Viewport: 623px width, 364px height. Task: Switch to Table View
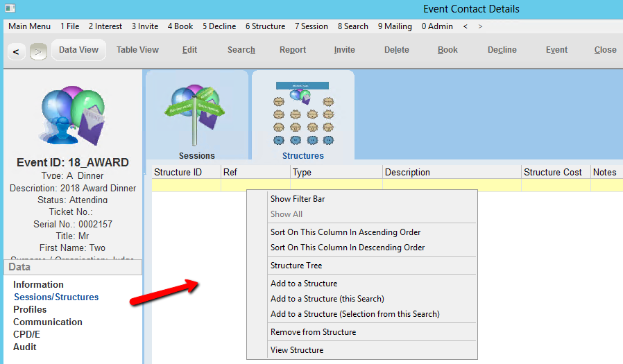[x=137, y=50]
